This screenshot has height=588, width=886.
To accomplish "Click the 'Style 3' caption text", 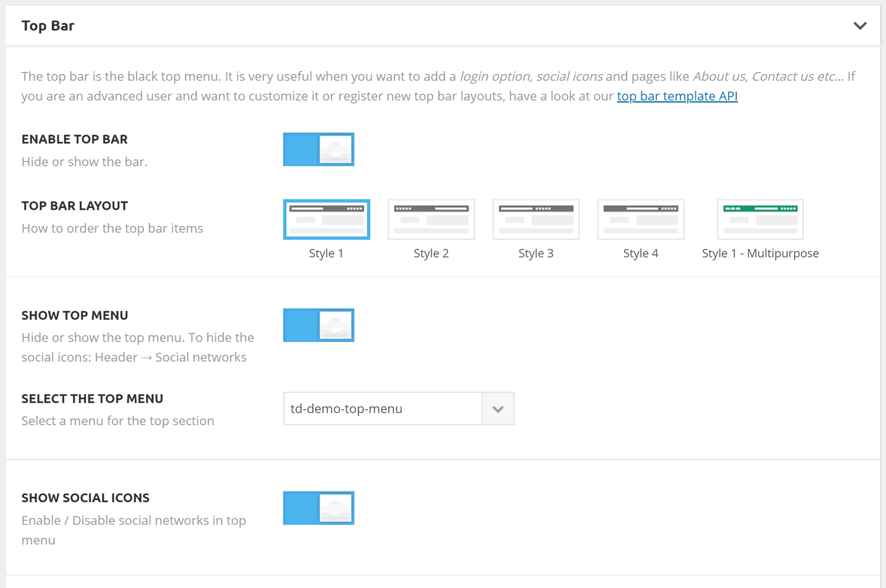I will tap(536, 254).
